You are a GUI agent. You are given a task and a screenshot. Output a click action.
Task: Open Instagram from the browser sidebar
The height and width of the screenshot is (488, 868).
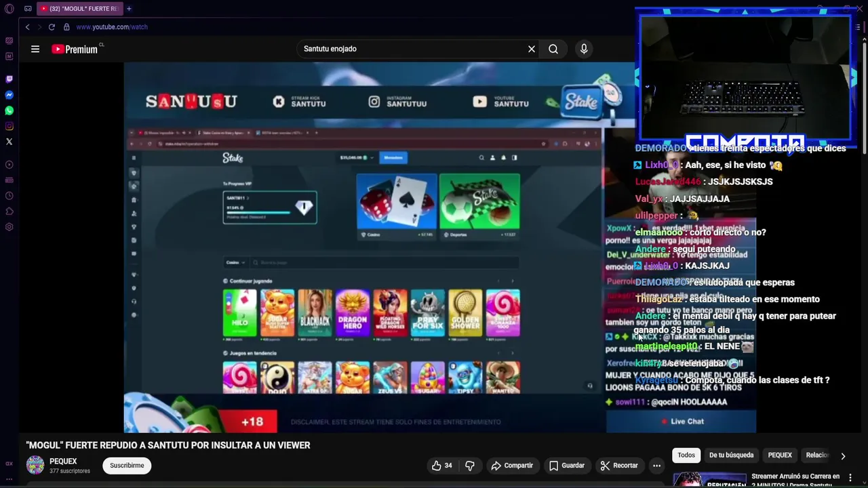point(9,126)
